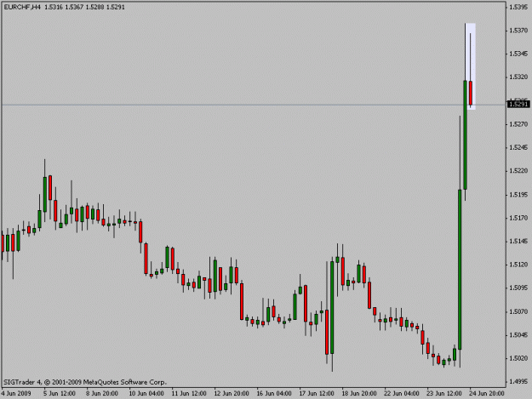This screenshot has height=399, width=532.
Task: Click the 1.5270 price axis label
Action: point(518,124)
